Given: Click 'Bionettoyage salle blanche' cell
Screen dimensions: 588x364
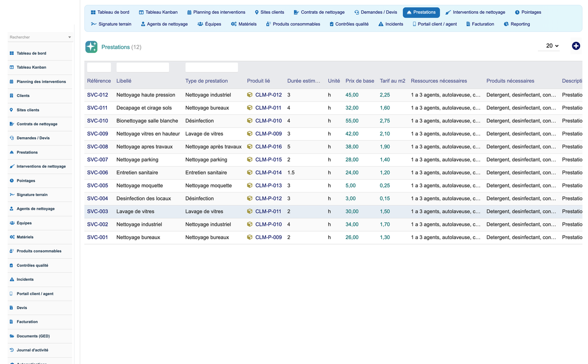Looking at the screenshot, I should 147,121.
